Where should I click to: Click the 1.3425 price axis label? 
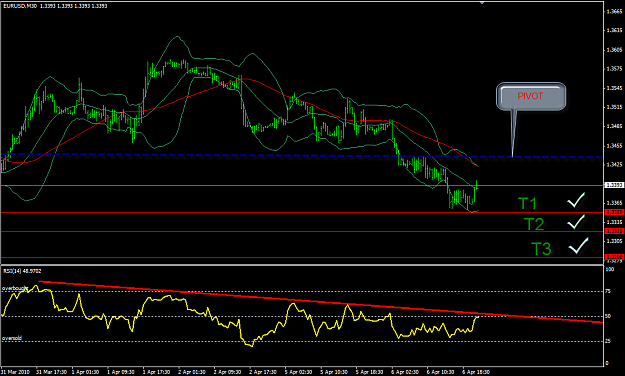(x=614, y=164)
